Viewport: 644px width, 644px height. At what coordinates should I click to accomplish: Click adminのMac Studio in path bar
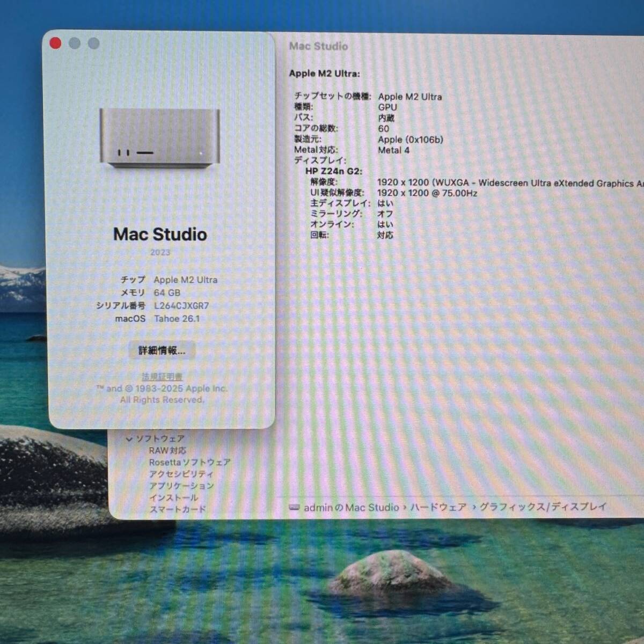352,507
